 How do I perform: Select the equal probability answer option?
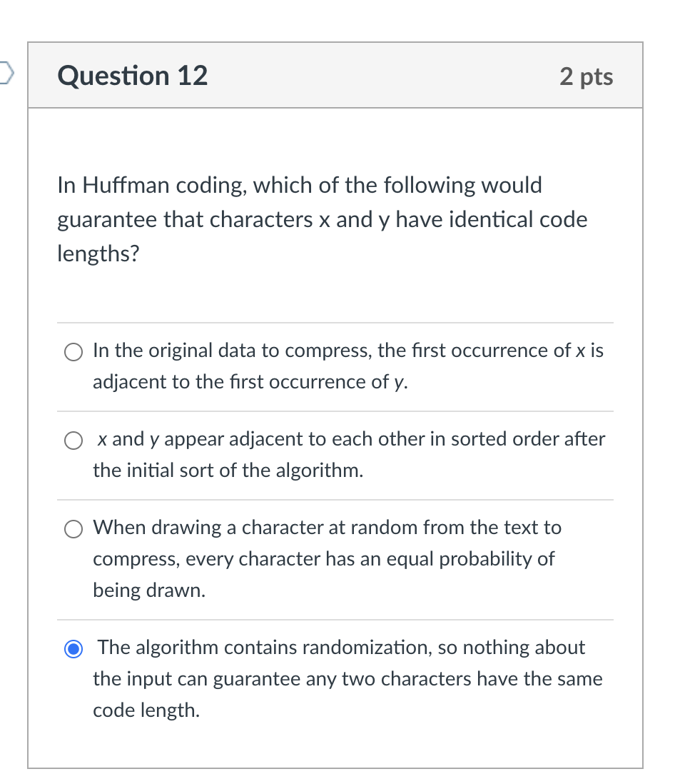tap(73, 529)
